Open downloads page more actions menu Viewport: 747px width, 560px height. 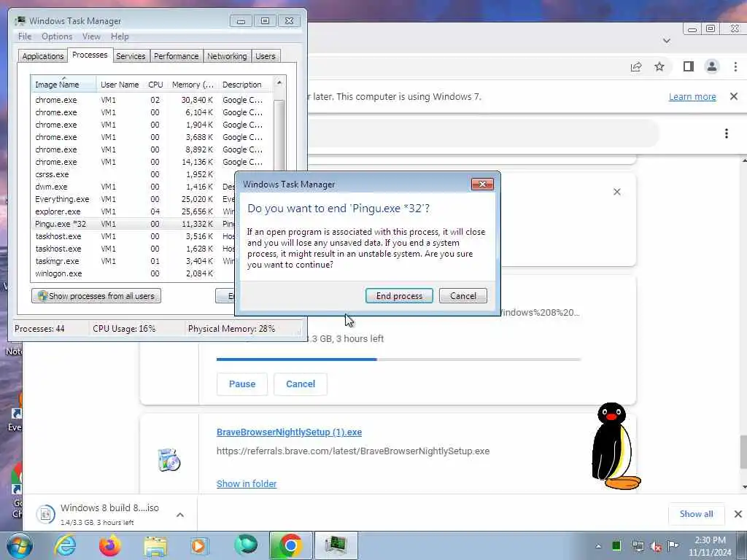point(727,133)
